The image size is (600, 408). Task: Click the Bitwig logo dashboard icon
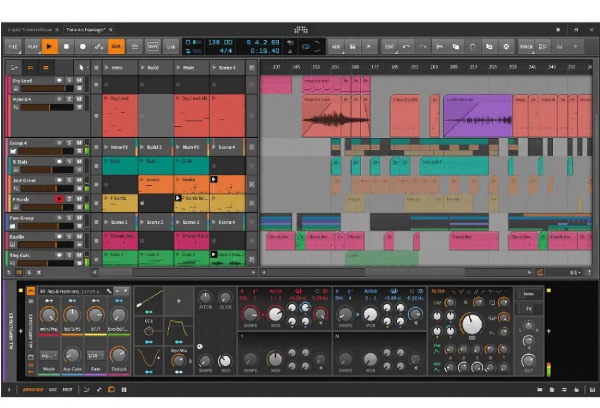tap(301, 29)
